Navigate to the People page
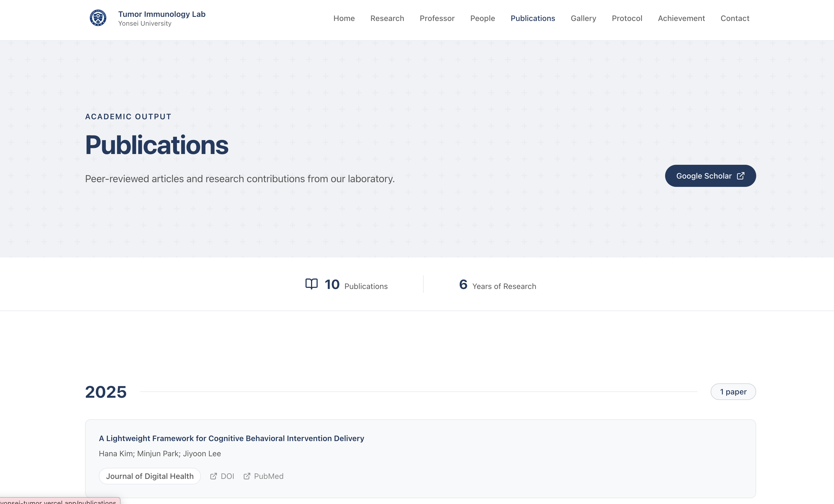This screenshot has width=834, height=504. (x=482, y=18)
